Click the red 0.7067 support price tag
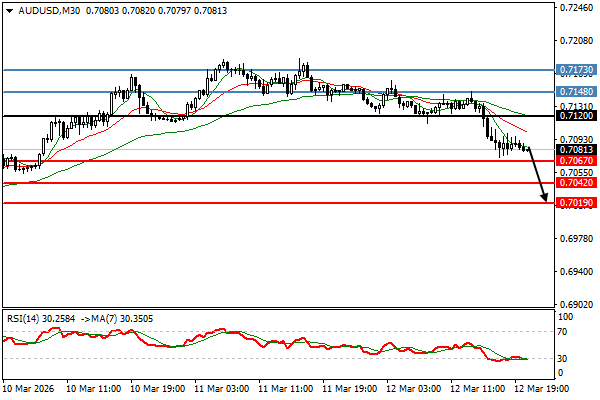The image size is (600, 400). (576, 160)
